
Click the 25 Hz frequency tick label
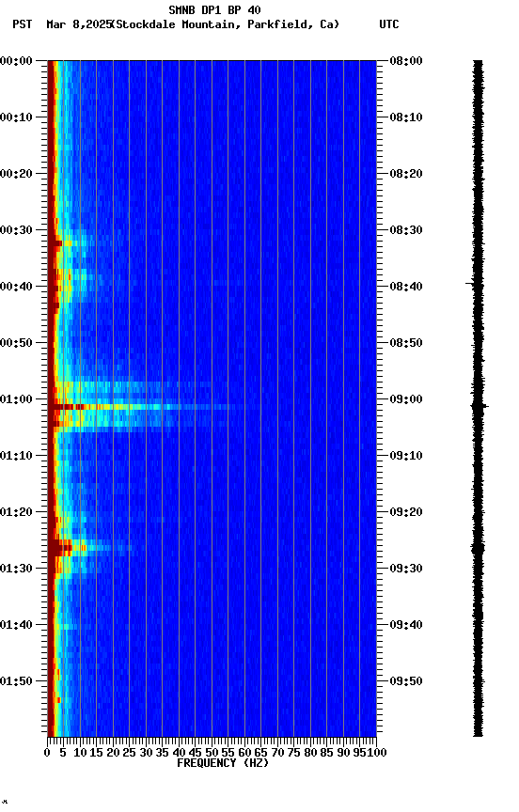click(x=129, y=753)
